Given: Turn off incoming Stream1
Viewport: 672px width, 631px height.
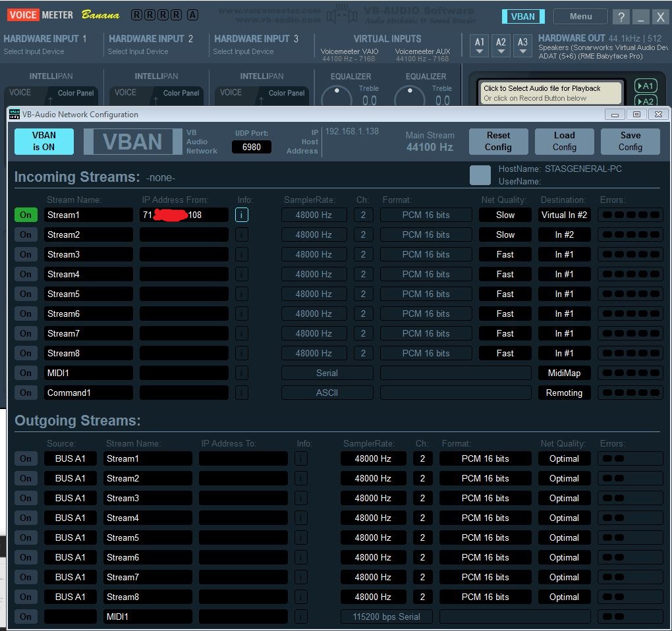Looking at the screenshot, I should pos(26,215).
